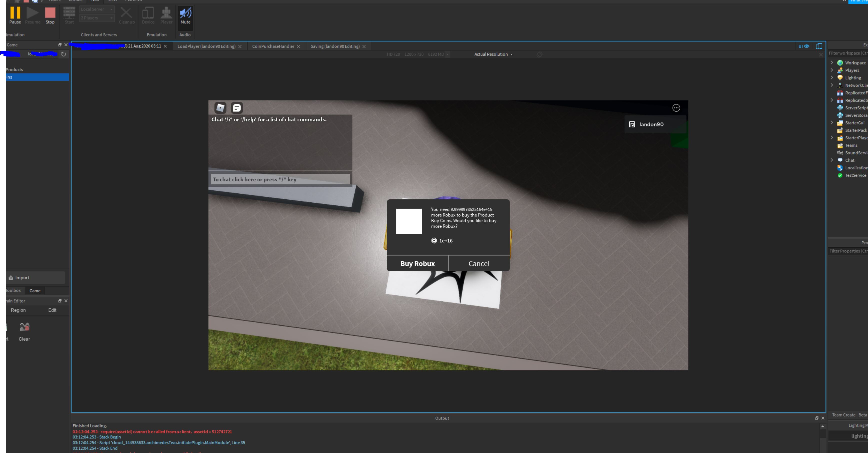Click the Mute audio icon

[x=185, y=15]
